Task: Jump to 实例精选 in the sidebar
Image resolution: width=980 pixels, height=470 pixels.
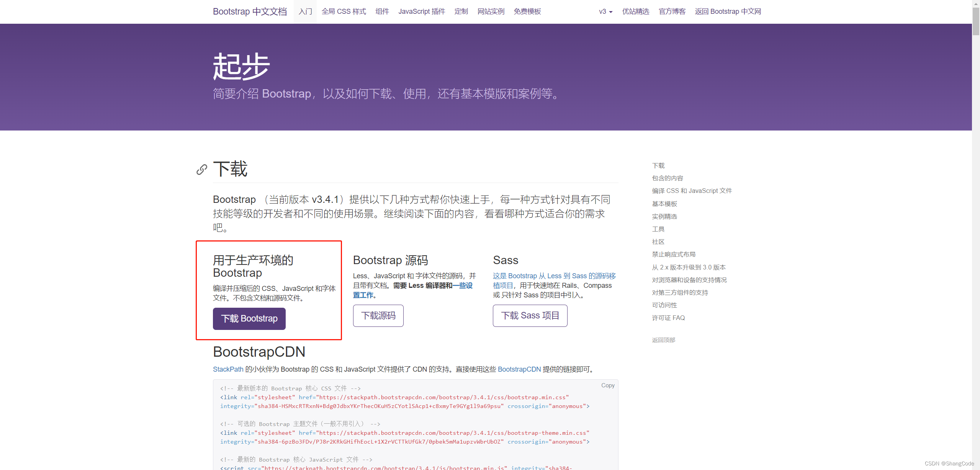Action: pos(664,217)
